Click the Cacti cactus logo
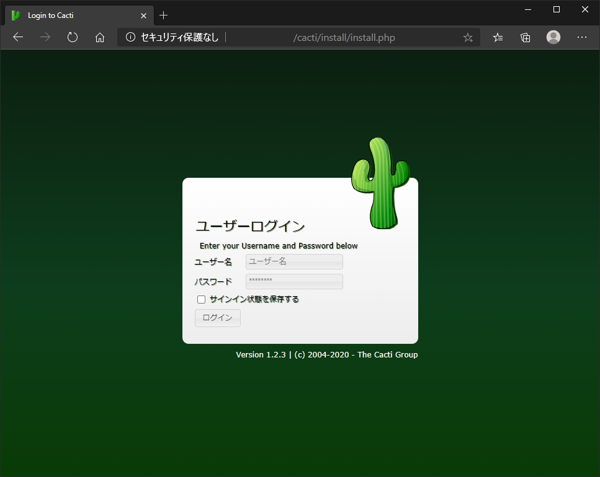 (380, 183)
